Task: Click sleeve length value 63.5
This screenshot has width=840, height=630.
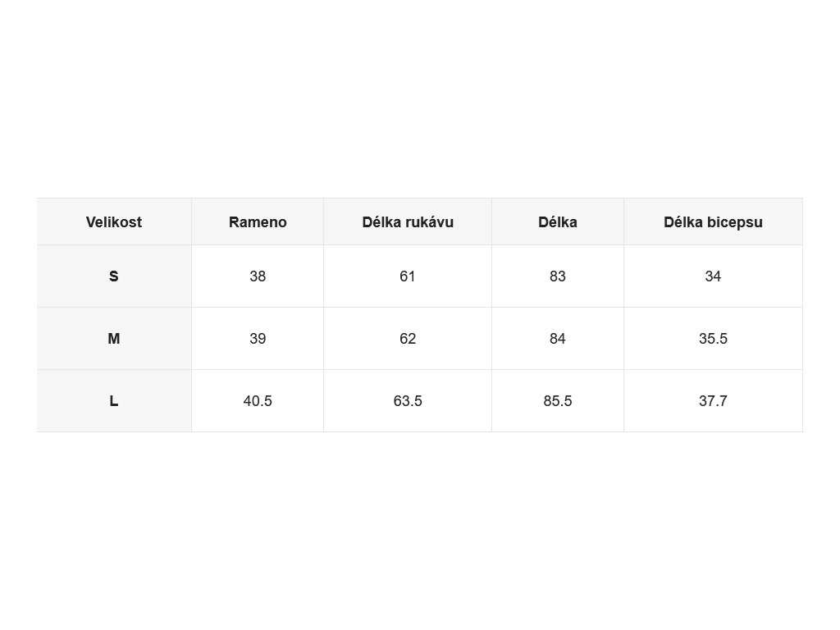Action: tap(408, 400)
